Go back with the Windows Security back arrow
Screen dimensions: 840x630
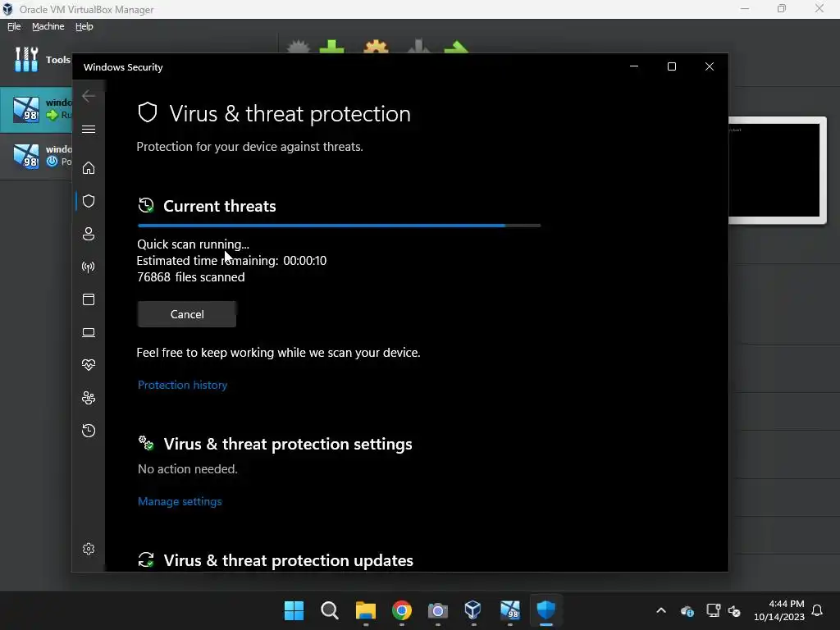(89, 96)
